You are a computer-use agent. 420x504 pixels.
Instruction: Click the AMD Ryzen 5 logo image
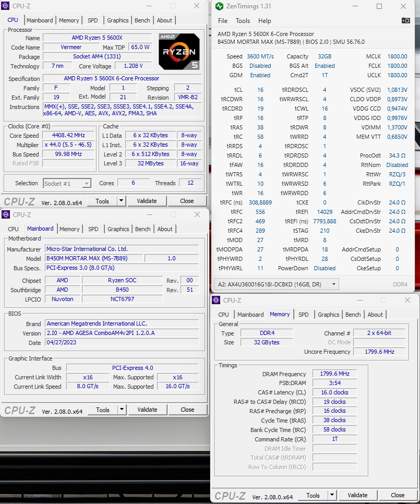pyautogui.click(x=179, y=52)
